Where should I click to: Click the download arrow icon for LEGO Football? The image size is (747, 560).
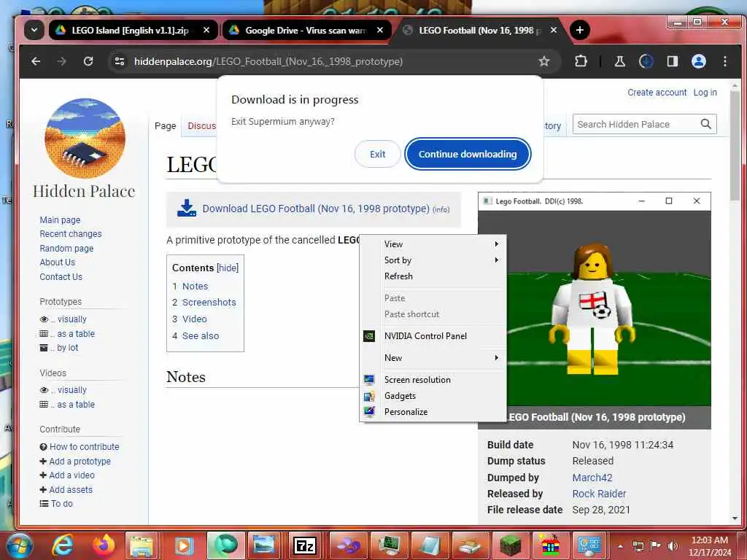click(x=187, y=209)
